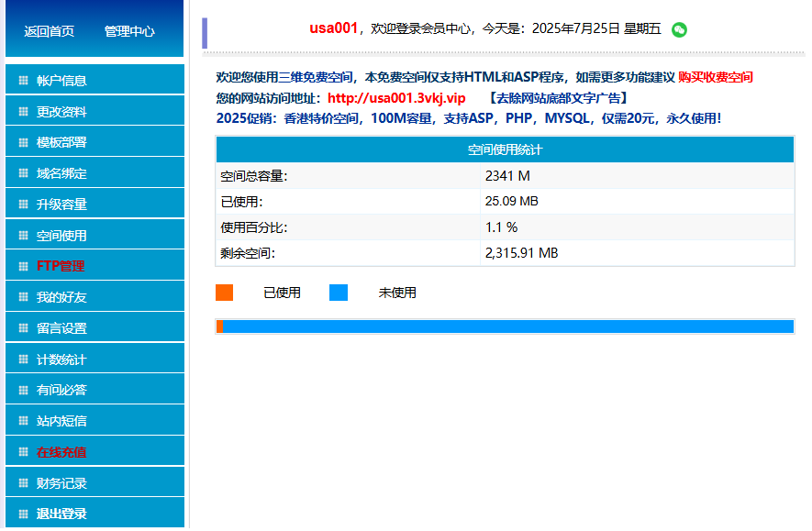Image resolution: width=812 pixels, height=531 pixels.
Task: Click the 使用百分比: label
Action: (x=254, y=227)
